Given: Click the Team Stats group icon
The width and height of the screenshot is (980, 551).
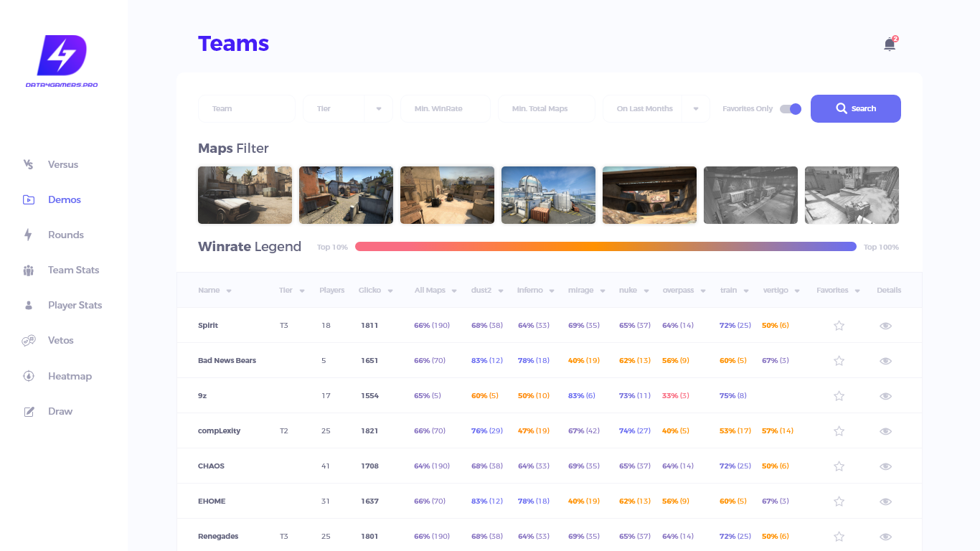Looking at the screenshot, I should point(29,270).
